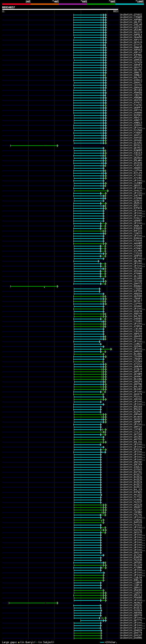Image resolution: width=146 pixels, height=644 pixels.
Task: Click the green alignment bar for UniRef100_B9GN42
Action: coord(34,286)
